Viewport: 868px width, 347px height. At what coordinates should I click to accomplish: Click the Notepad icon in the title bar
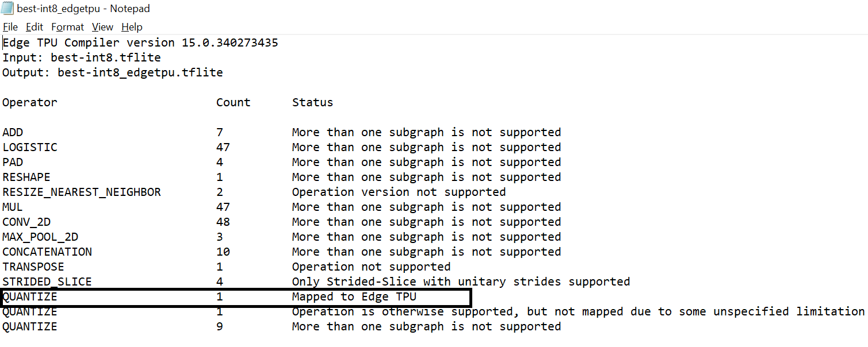coord(6,8)
